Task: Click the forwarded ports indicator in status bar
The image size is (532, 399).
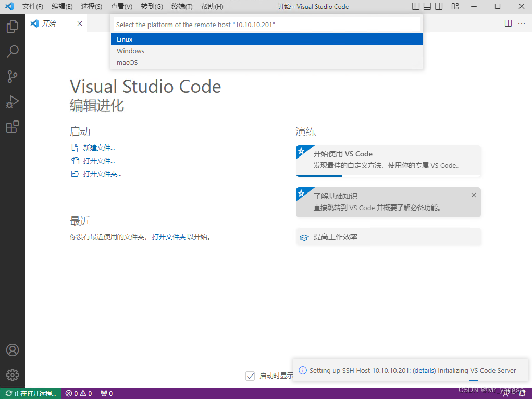Action: coord(106,394)
